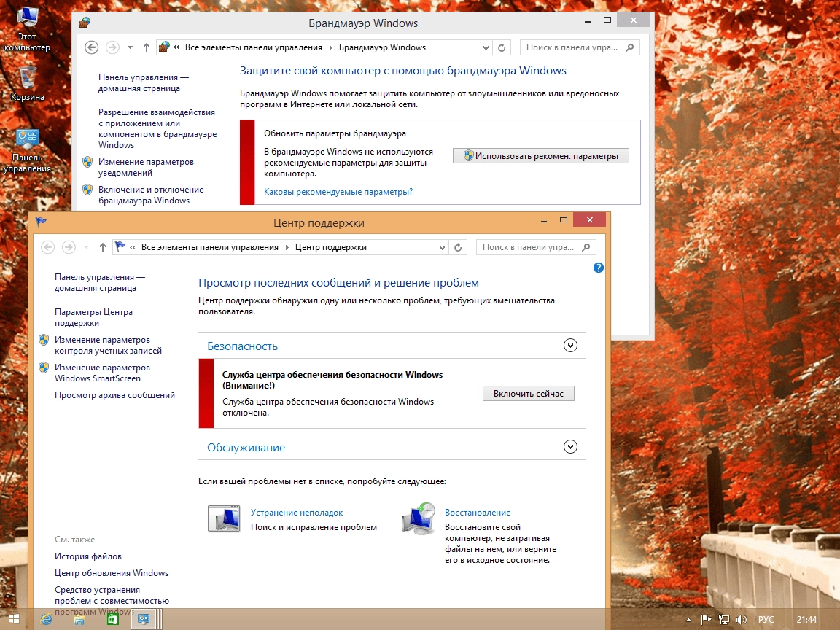The width and height of the screenshot is (840, 630).
Task: Expand address bar history in Брандмауэр window
Action: click(486, 47)
